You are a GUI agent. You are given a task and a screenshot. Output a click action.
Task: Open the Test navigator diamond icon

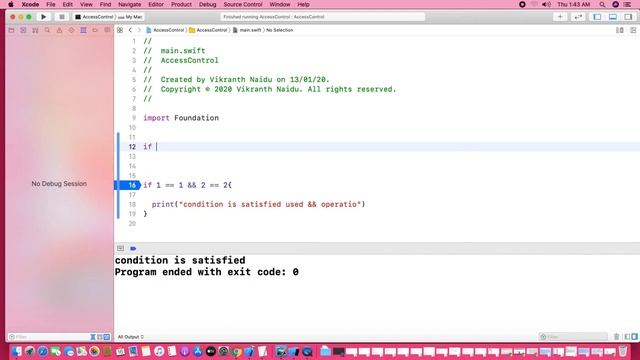coord(71,30)
